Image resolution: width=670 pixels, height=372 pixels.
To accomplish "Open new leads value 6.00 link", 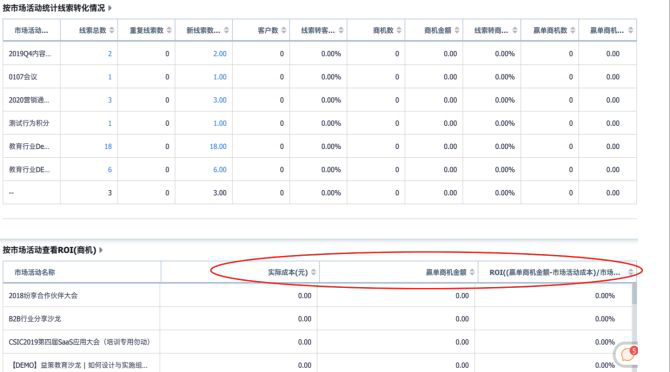I will point(220,170).
